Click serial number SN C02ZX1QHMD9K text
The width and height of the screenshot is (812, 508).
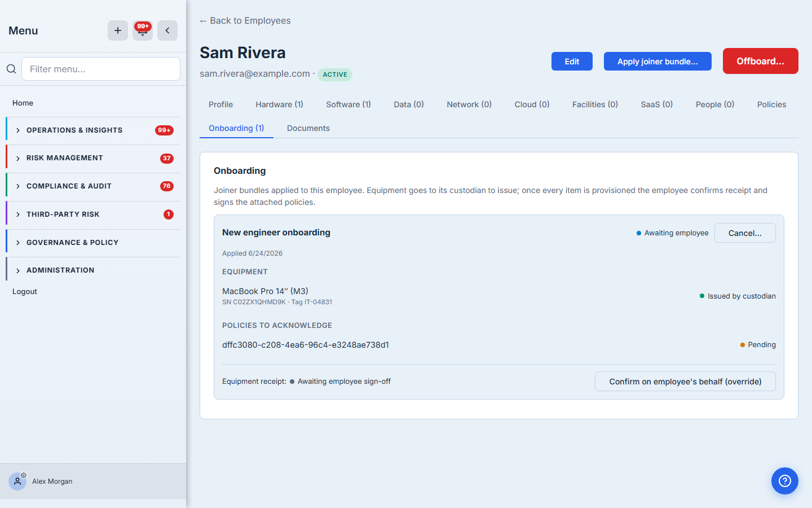click(254, 302)
